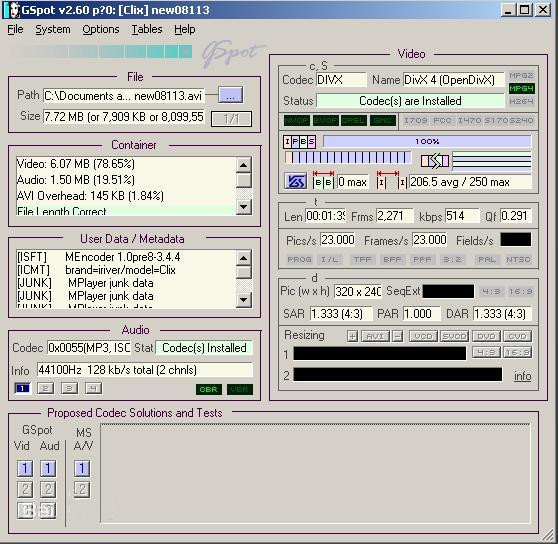
Task: Click the BVOP feature indicator
Action: [x=326, y=121]
